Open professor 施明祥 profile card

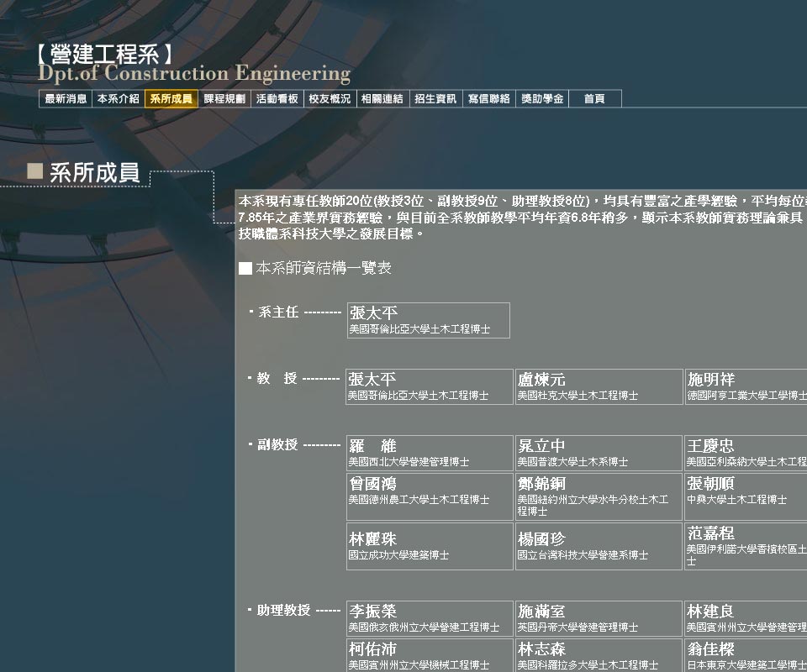point(746,386)
